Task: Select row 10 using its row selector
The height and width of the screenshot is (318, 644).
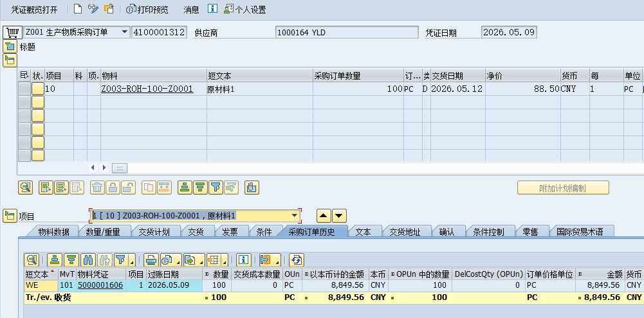Action: coord(24,89)
